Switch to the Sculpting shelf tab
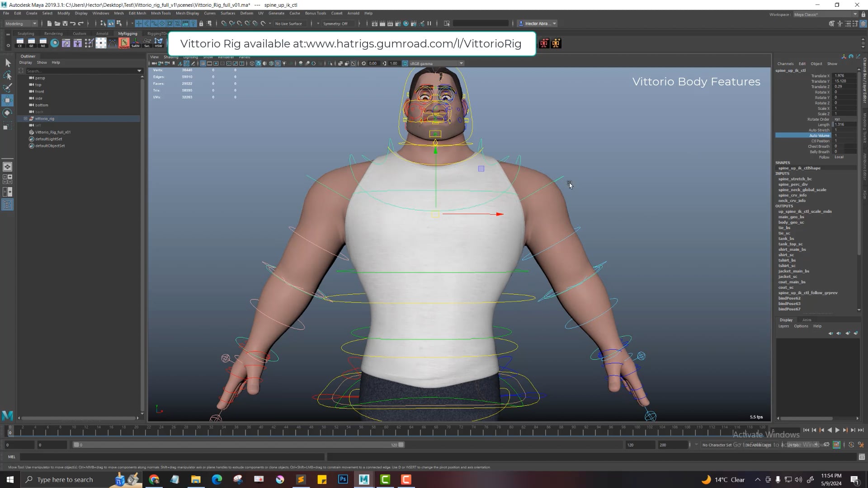Viewport: 868px width, 488px height. [26, 33]
